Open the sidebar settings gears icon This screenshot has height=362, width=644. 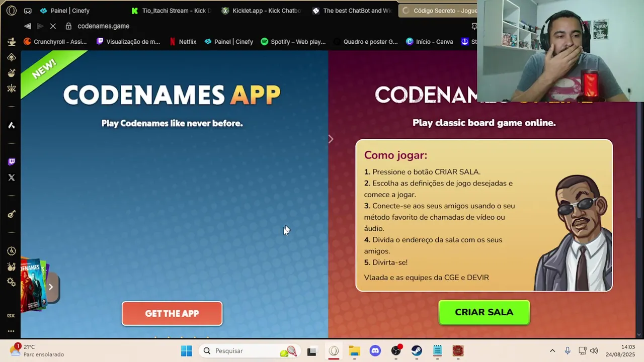pos(11,282)
